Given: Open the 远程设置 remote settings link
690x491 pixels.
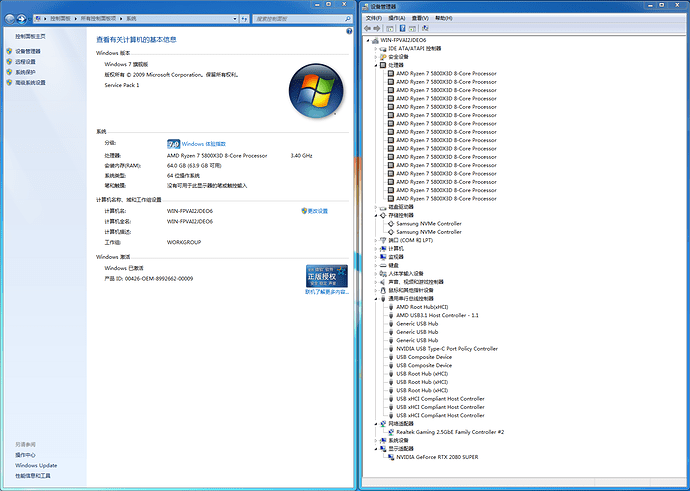Looking at the screenshot, I should tap(25, 62).
